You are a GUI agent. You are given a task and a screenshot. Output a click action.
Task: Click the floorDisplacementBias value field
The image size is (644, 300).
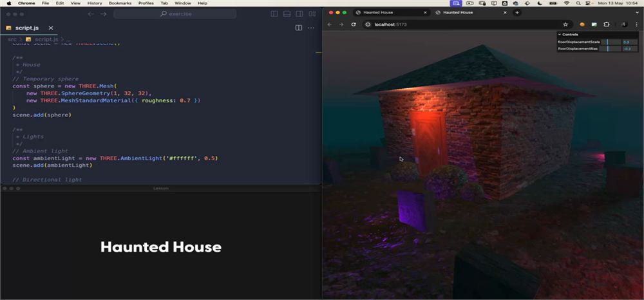[x=630, y=49]
